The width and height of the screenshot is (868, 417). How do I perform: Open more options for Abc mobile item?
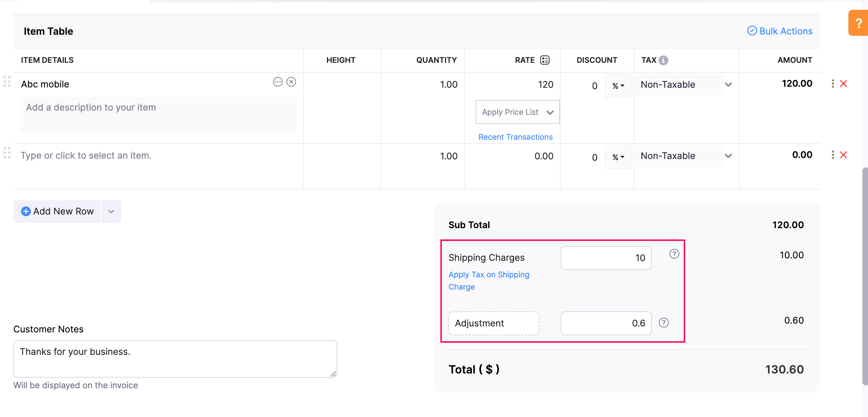click(278, 82)
